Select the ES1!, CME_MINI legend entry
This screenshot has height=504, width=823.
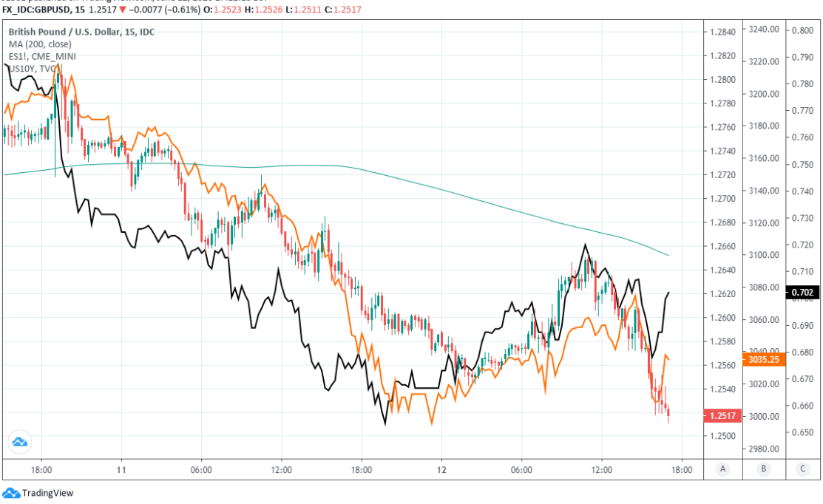[x=42, y=56]
